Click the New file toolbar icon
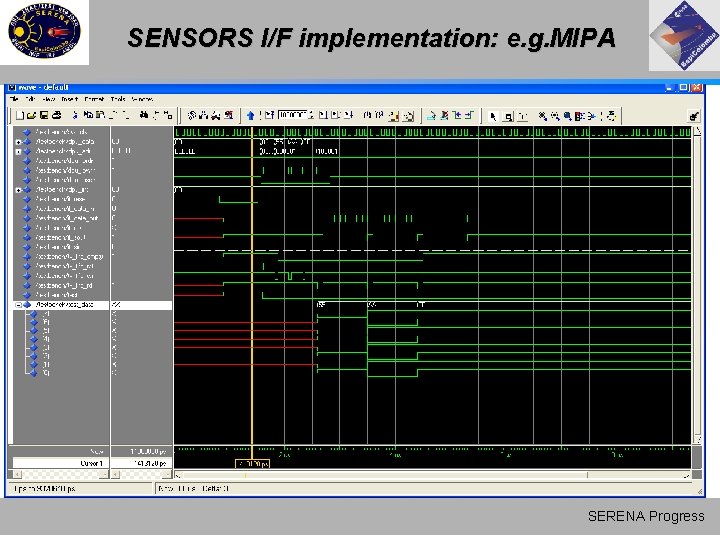Viewport: 720px width, 540px height. [x=19, y=116]
